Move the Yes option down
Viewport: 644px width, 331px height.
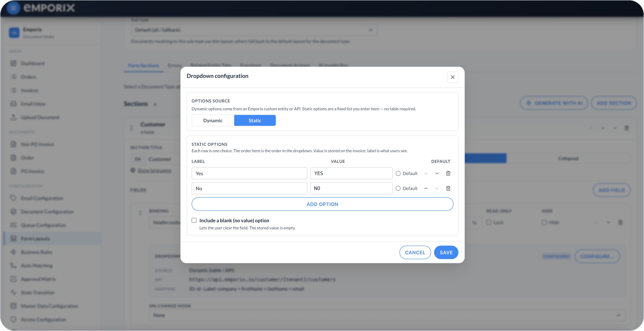[437, 173]
